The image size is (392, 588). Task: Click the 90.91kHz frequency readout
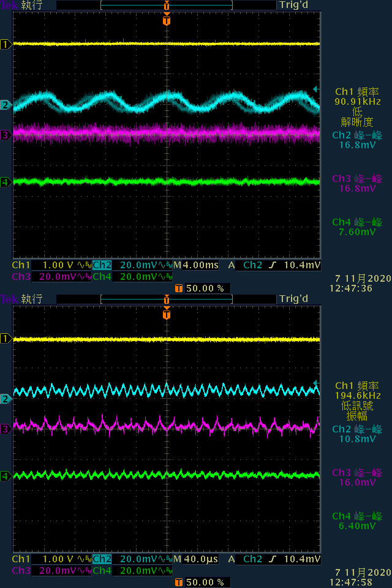[x=358, y=102]
